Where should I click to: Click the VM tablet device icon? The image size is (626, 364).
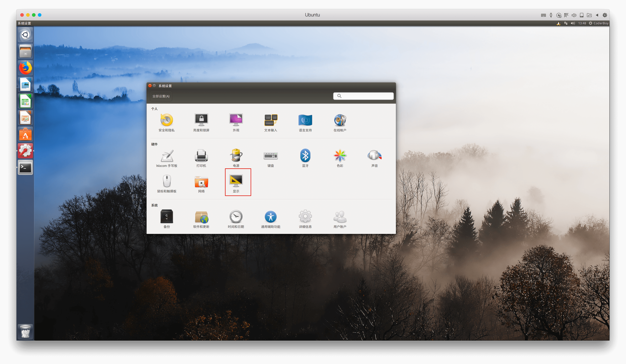click(581, 15)
